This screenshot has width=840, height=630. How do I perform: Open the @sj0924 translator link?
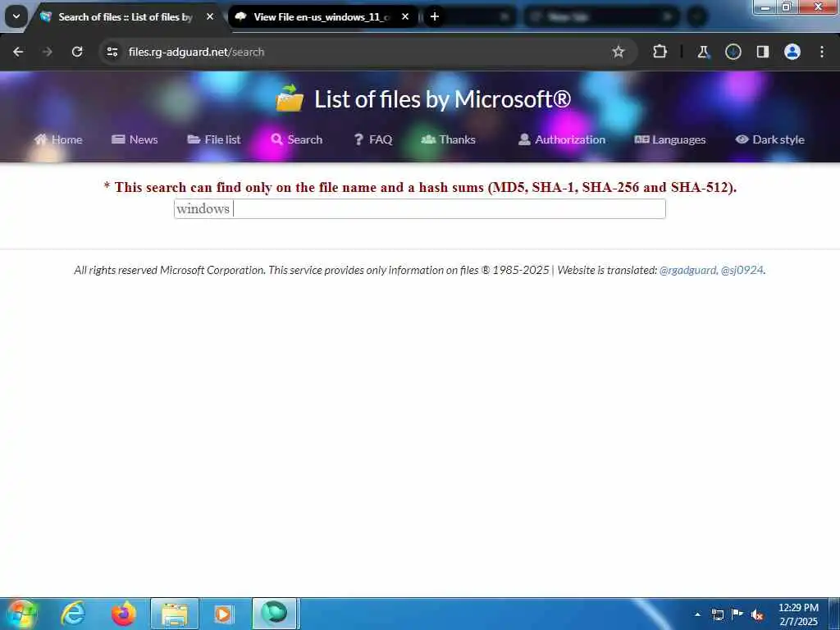(742, 270)
